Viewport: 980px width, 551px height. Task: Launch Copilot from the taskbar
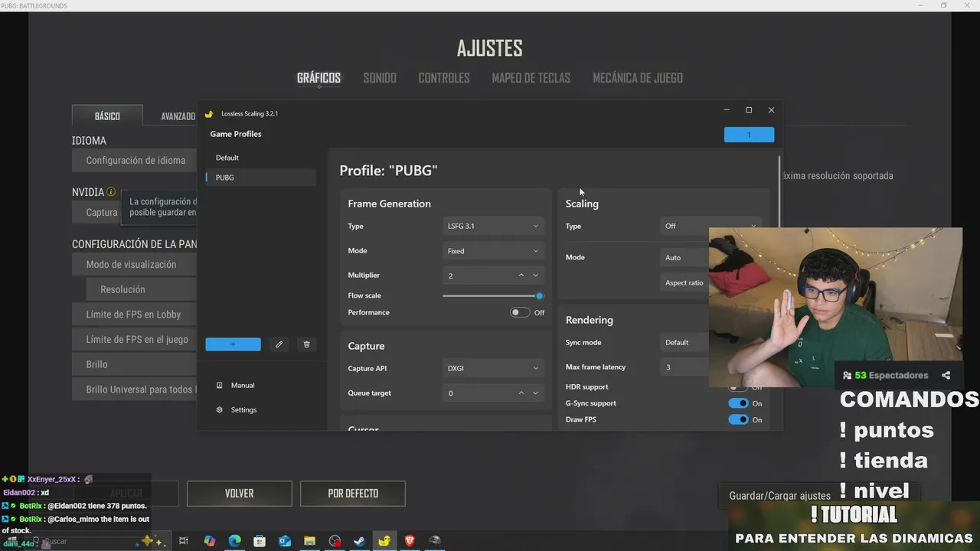pos(209,540)
